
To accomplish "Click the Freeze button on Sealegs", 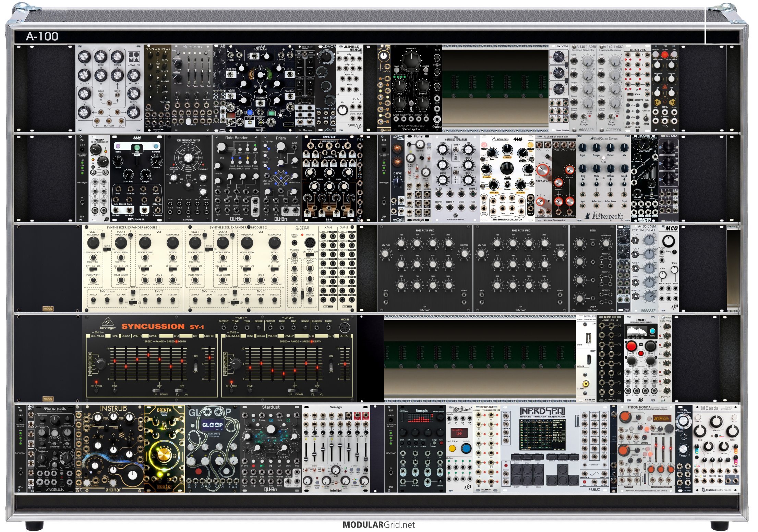I will coord(317,483).
